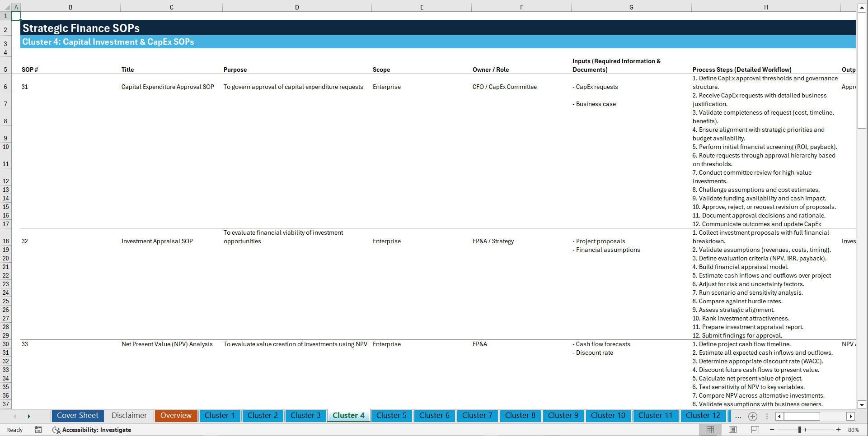Screen dimensions: 868x436
Task: Click the Ready status indicator
Action: (14, 430)
